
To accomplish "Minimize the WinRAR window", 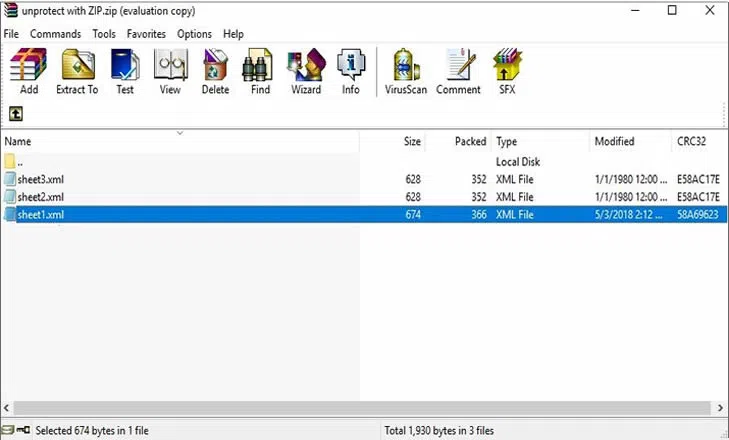I will coord(636,10).
